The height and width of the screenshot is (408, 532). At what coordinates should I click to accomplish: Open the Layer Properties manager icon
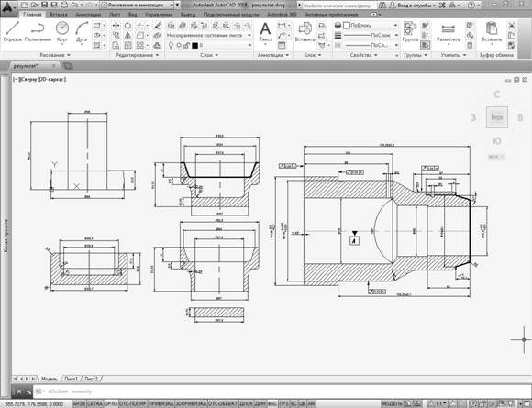coord(171,26)
